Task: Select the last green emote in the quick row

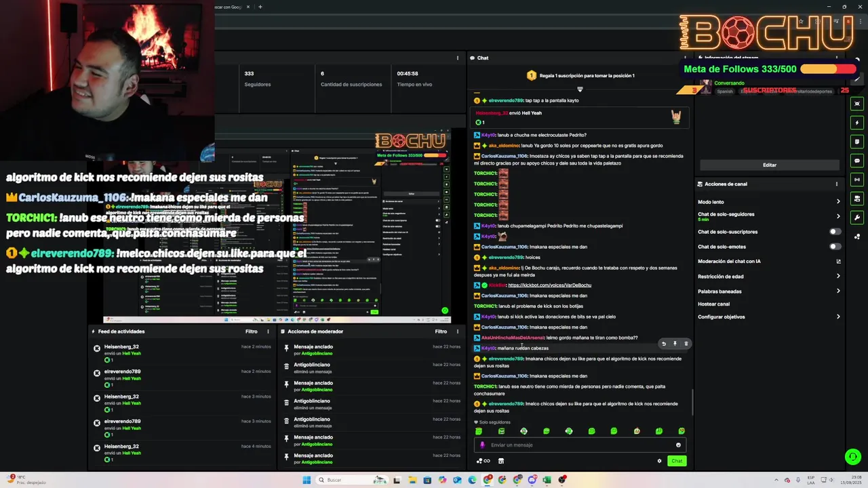Action: pos(682,431)
